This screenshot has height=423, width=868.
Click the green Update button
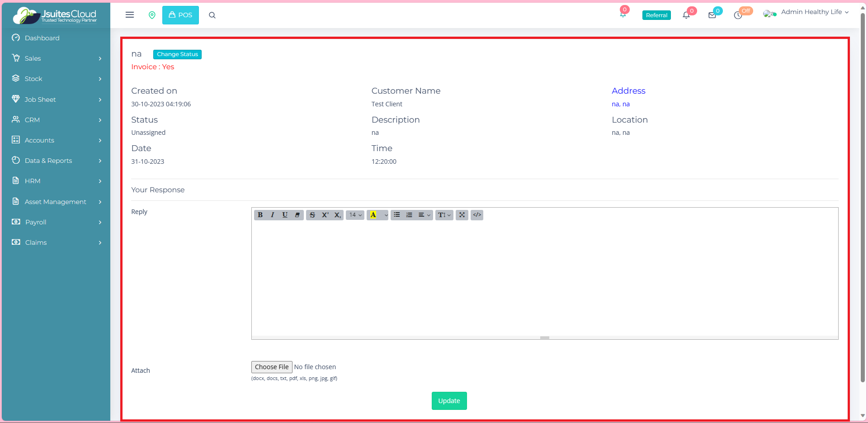[x=449, y=401]
